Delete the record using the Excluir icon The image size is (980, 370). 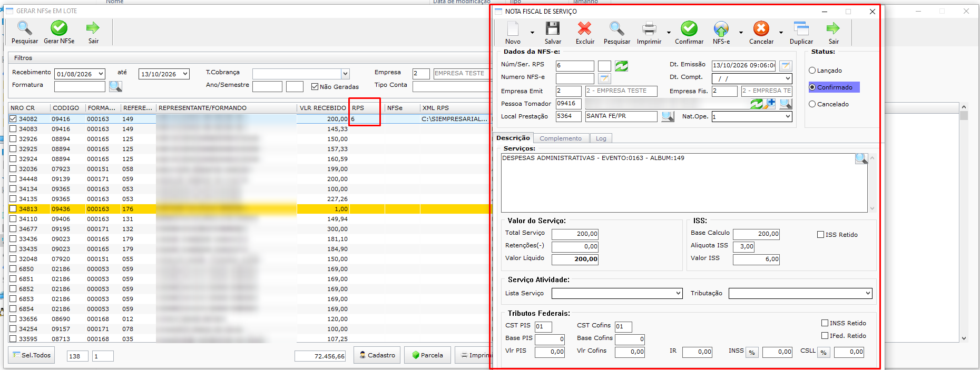[x=585, y=28]
